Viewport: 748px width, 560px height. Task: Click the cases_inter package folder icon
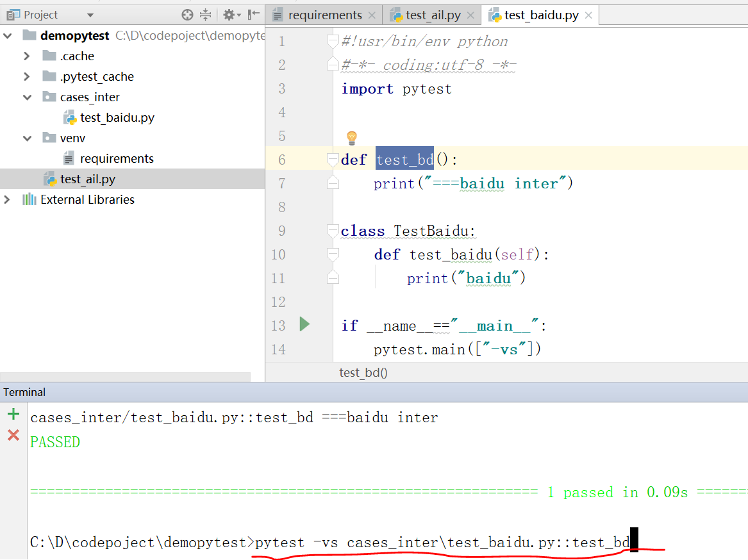[49, 97]
